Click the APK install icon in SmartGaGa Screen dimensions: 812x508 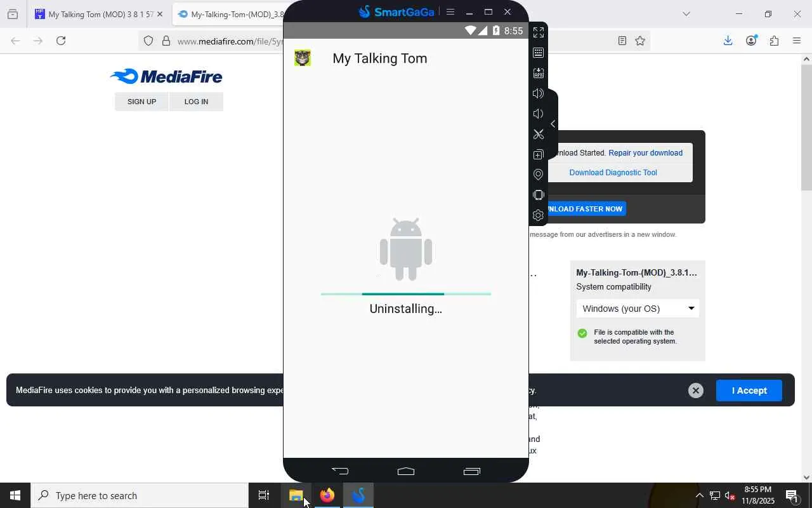[539, 73]
